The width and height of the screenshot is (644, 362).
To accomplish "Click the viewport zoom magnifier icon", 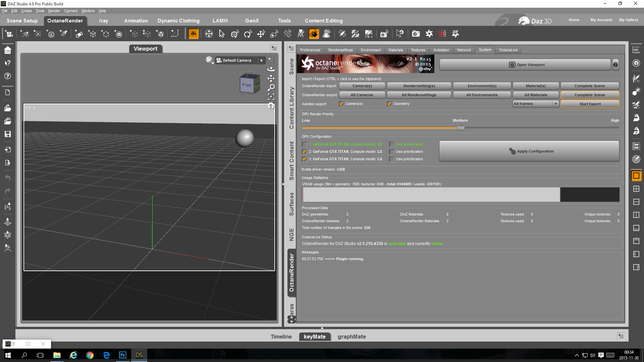I will point(271,87).
